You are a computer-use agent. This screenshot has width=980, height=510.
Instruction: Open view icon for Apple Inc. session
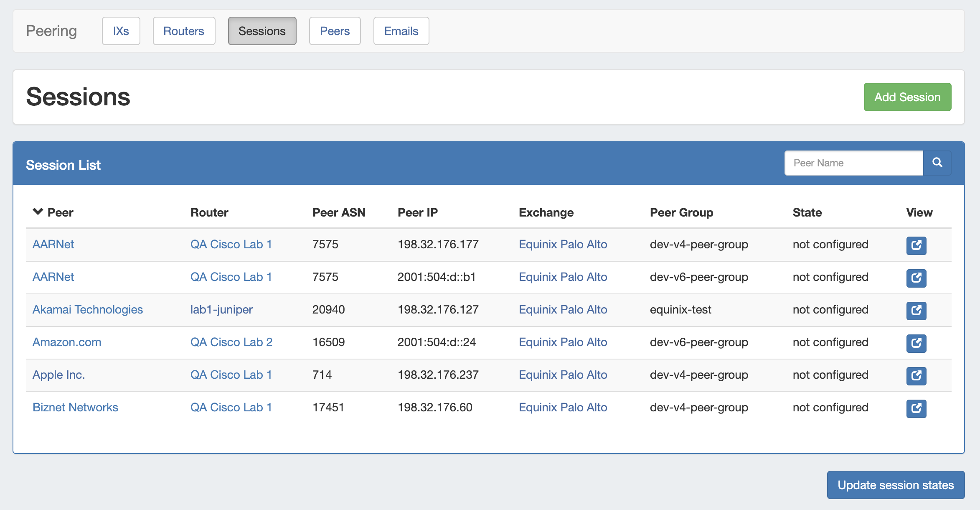pos(916,376)
